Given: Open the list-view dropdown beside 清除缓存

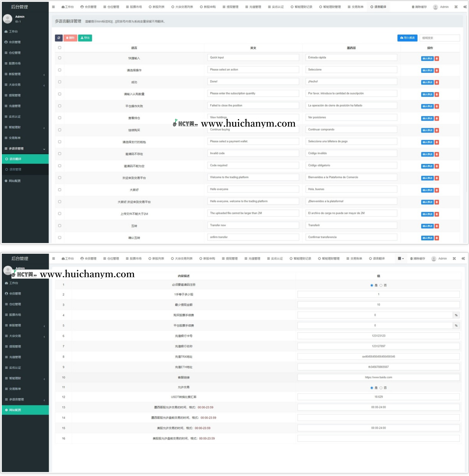Looking at the screenshot, I should 401,259.
